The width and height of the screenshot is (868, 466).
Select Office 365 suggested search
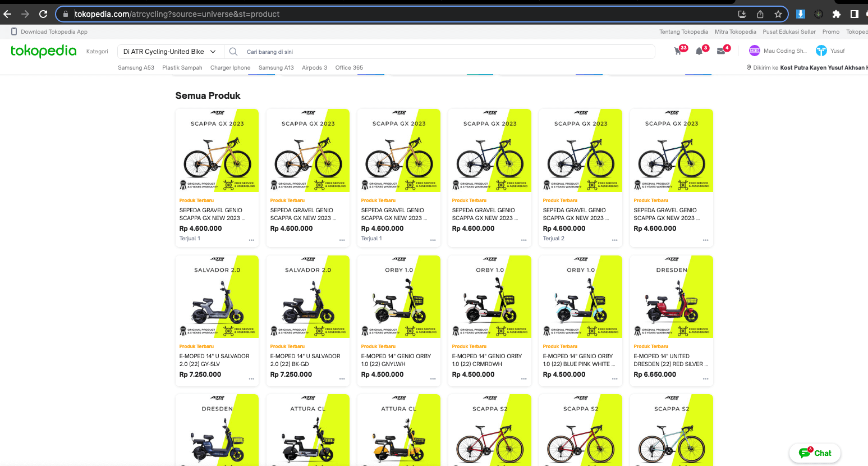(x=349, y=68)
